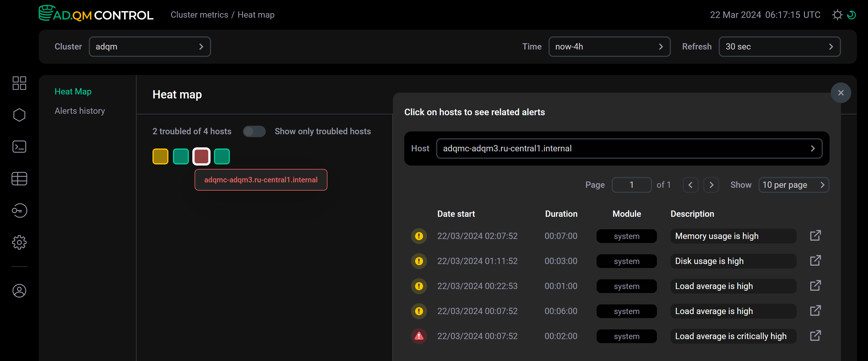Toggle dark theme with the moon icon

[x=852, y=15]
